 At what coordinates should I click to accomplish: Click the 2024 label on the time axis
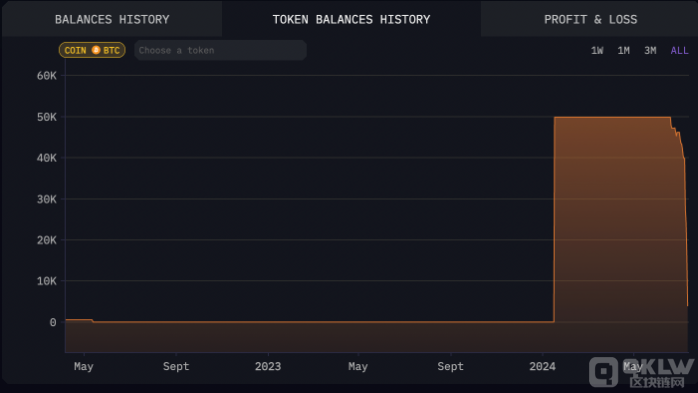click(542, 366)
